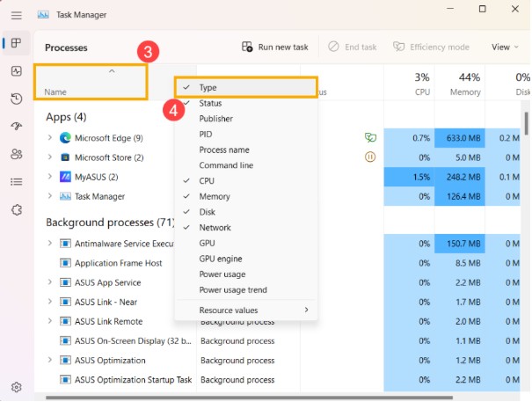Image resolution: width=532 pixels, height=402 pixels.
Task: Expand the MyASUS app group
Action: [50, 177]
